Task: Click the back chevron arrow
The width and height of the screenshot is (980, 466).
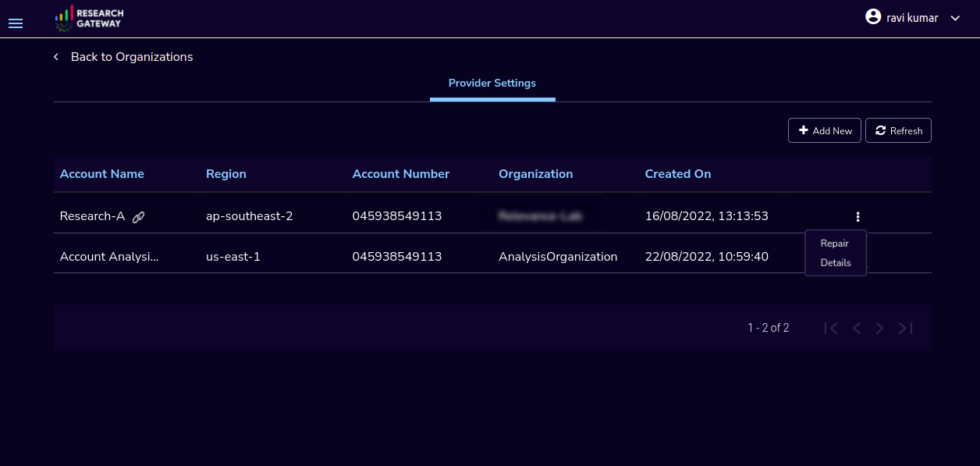Action: pos(56,57)
